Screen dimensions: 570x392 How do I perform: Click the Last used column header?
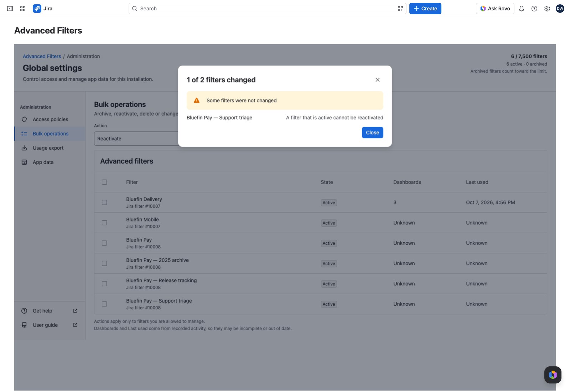[x=477, y=182]
